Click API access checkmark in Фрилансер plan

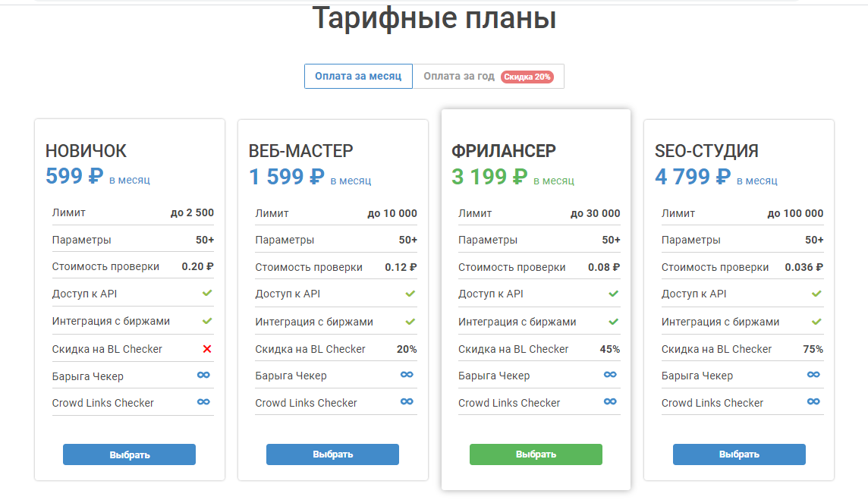(614, 293)
